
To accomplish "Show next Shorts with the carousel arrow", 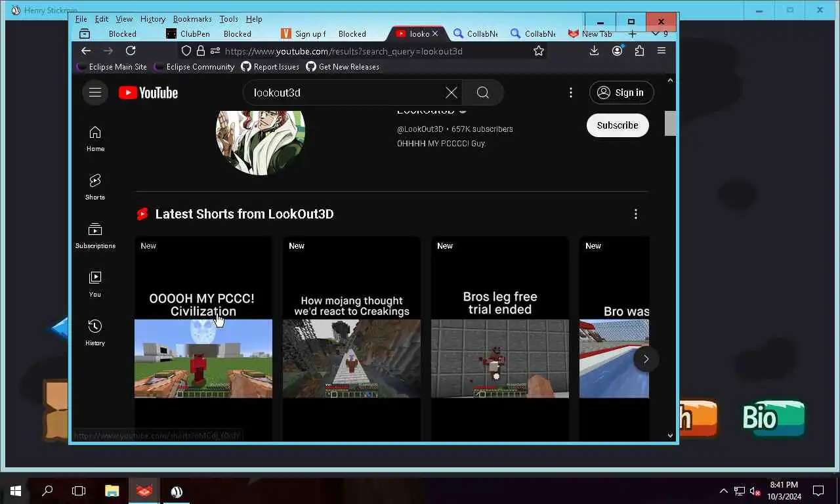I will tap(646, 359).
